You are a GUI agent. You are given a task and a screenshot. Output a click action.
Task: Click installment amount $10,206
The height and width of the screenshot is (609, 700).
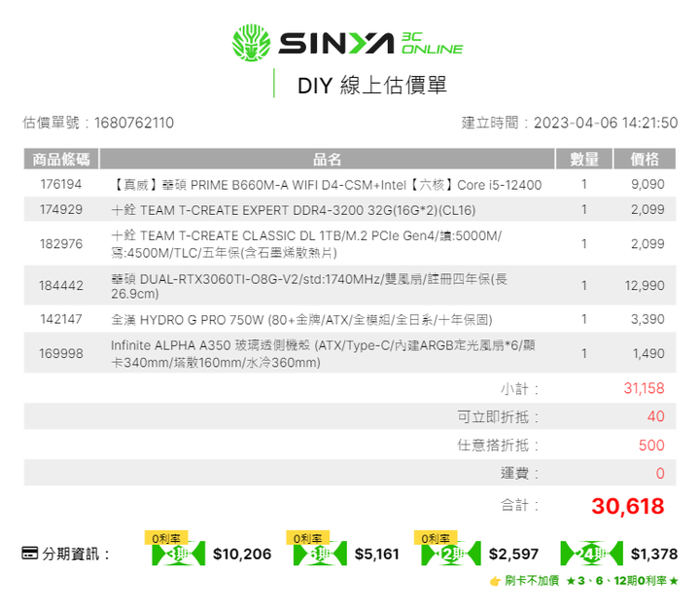(242, 555)
